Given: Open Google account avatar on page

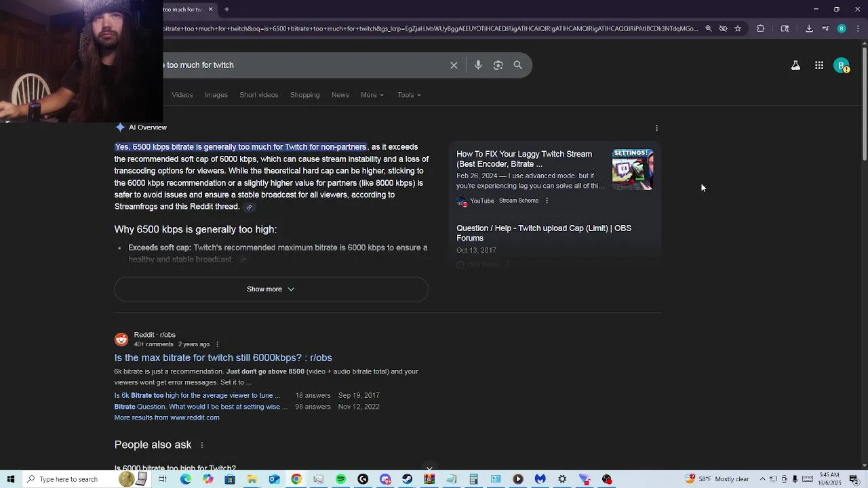Looking at the screenshot, I should click(842, 66).
